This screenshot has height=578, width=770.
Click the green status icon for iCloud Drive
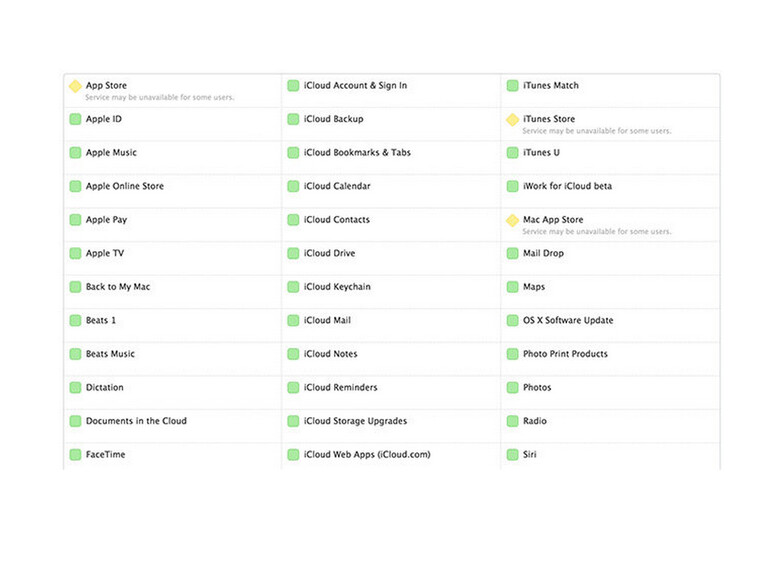pos(293,253)
